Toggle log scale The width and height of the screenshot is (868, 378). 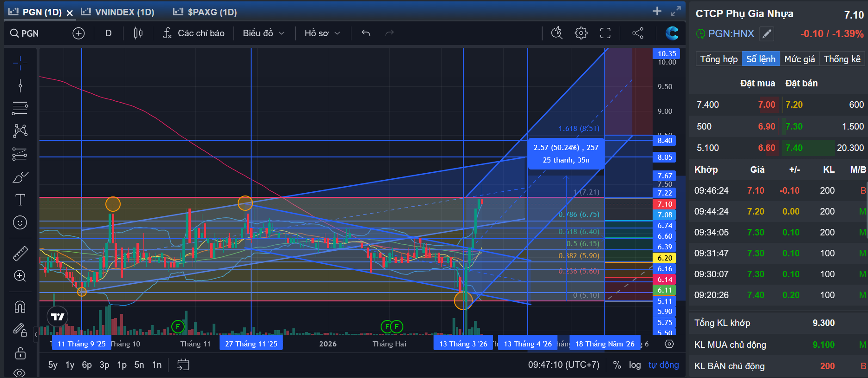(x=635, y=365)
